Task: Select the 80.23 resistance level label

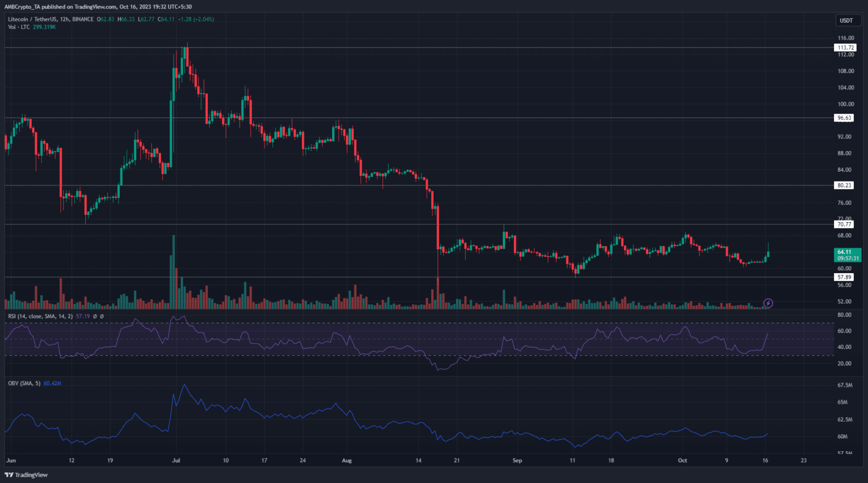Action: (844, 185)
